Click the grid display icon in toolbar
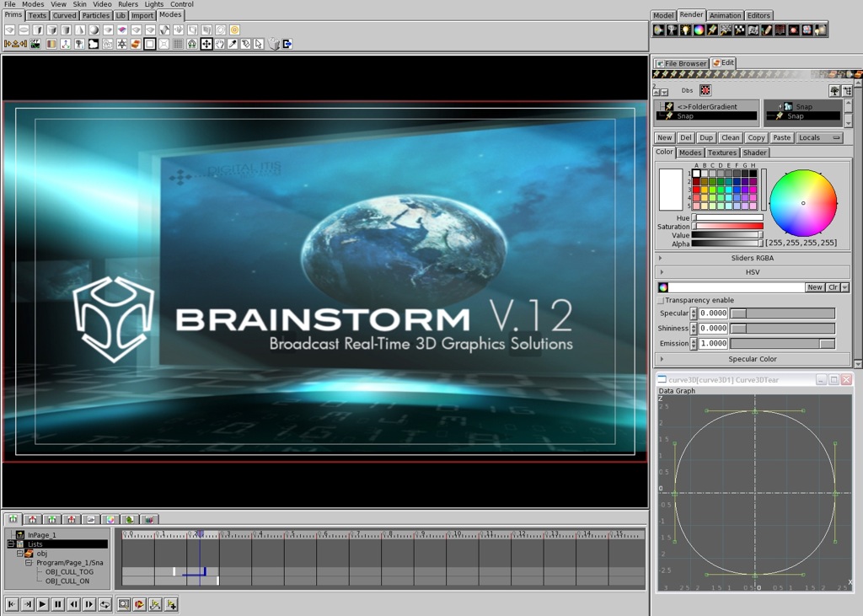This screenshot has width=863, height=616. 178,44
